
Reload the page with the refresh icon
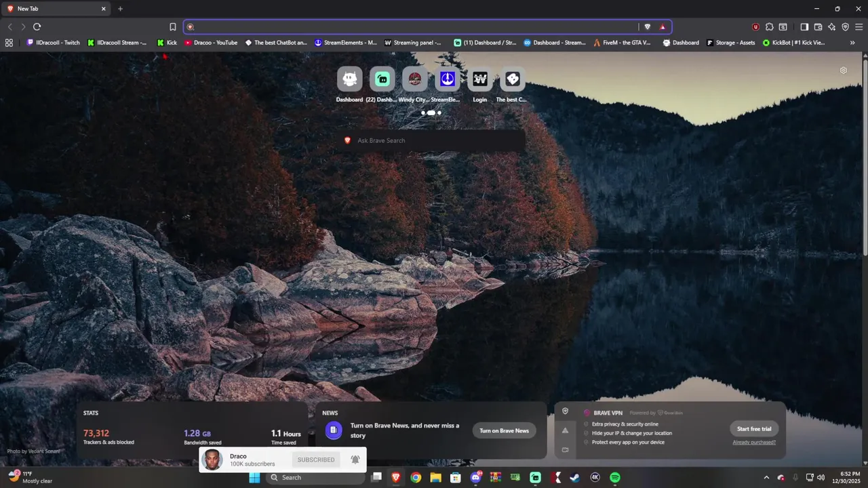point(37,27)
